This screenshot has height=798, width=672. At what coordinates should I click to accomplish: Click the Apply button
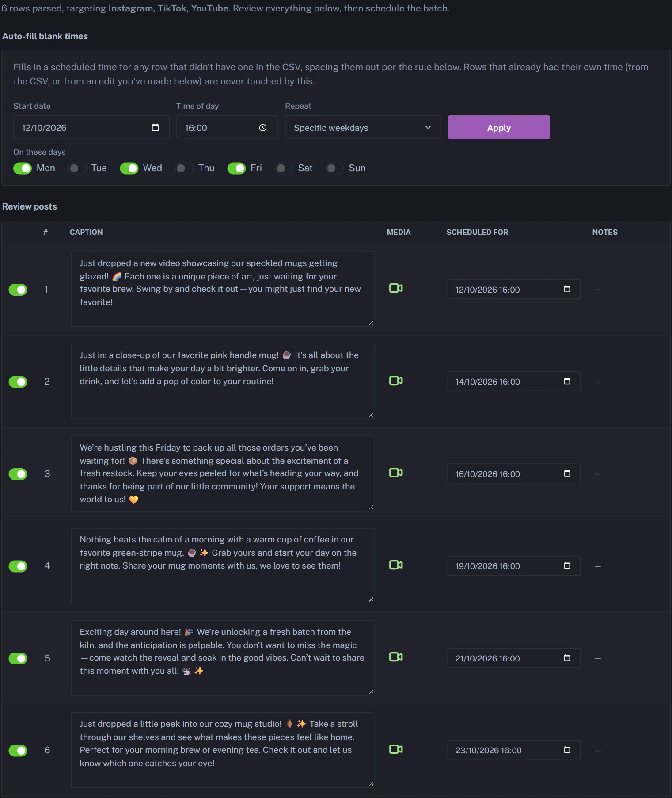click(499, 127)
